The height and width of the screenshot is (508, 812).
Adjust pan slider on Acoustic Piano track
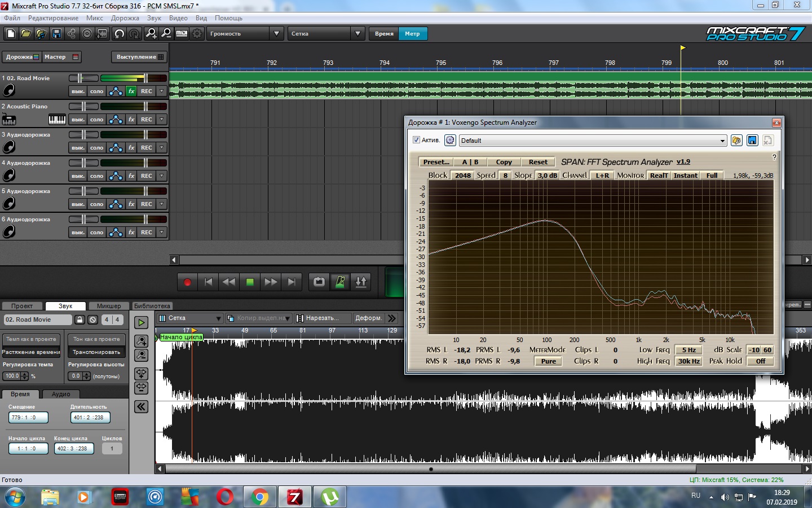(x=83, y=106)
